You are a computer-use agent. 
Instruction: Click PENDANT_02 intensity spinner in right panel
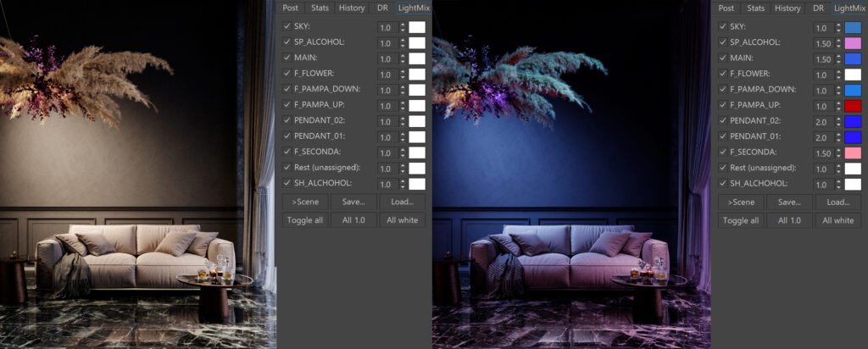838,122
